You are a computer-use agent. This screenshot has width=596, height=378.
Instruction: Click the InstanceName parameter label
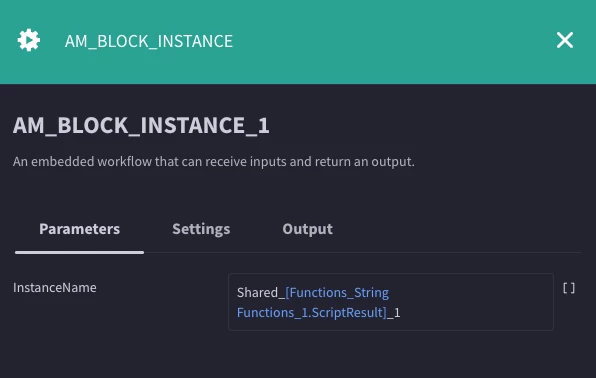click(55, 287)
